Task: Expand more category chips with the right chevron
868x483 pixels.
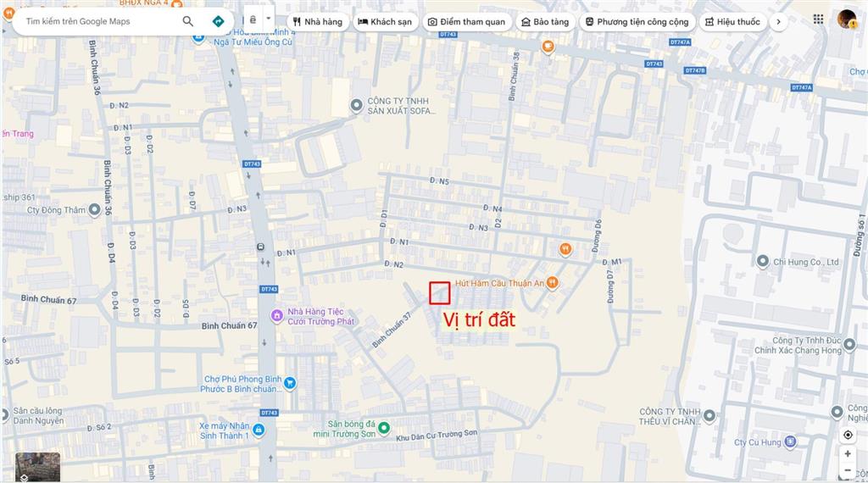Action: pos(778,21)
